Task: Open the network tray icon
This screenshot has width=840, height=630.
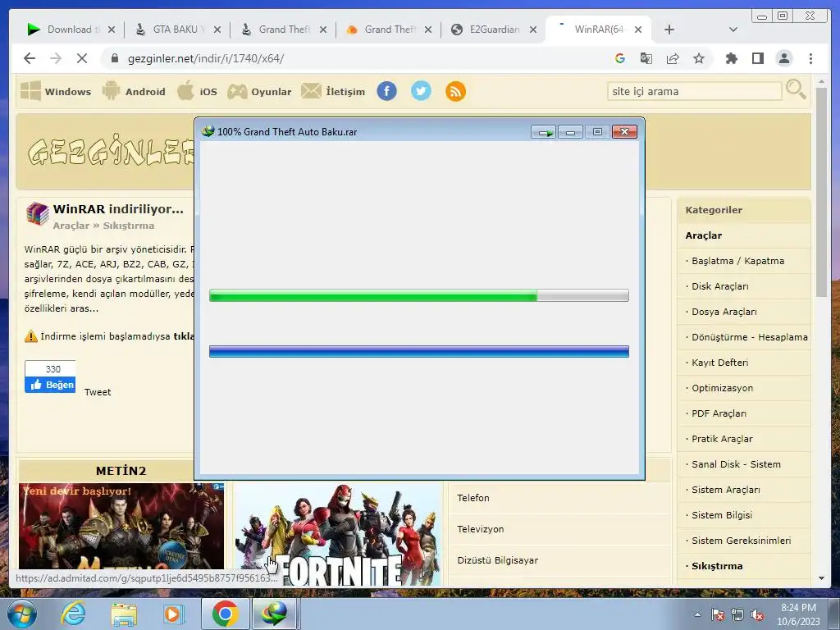Action: [x=737, y=615]
